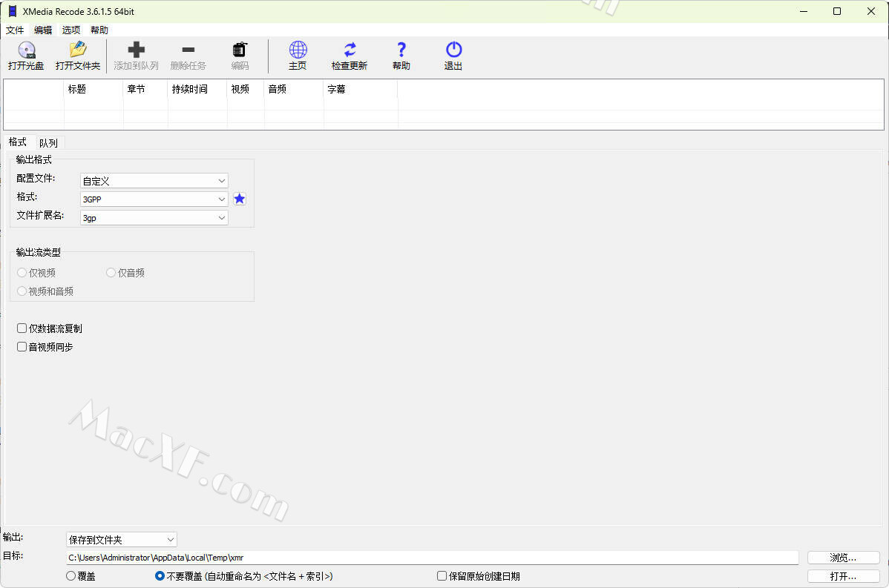The image size is (889, 588).
Task: Switch to the 队列 tab
Action: click(49, 143)
